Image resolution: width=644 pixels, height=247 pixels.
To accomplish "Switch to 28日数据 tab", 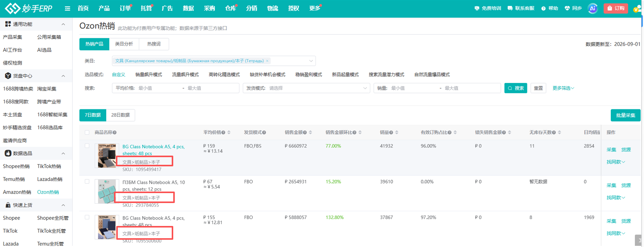I will tap(120, 115).
